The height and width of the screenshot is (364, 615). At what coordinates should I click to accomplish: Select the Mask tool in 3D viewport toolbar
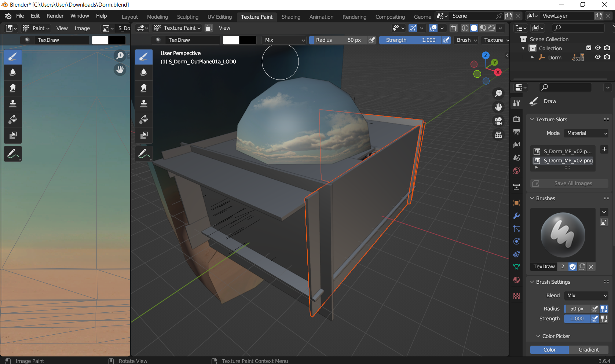tap(144, 135)
